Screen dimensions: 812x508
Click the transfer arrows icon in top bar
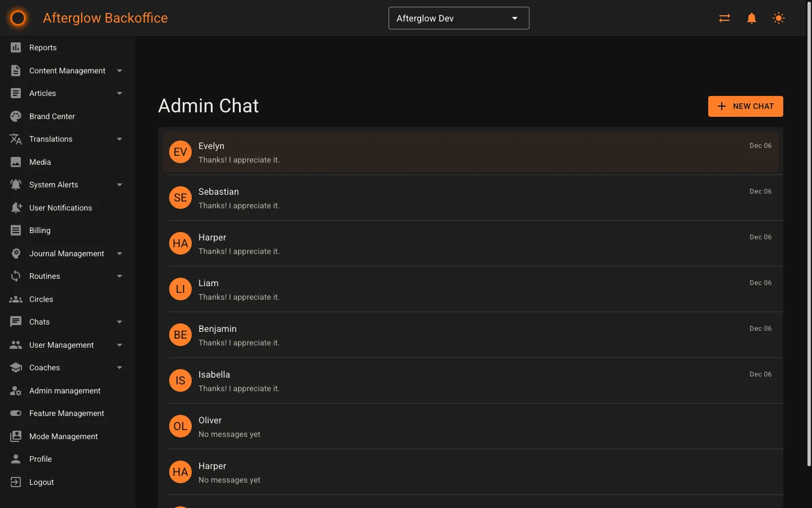(724, 17)
